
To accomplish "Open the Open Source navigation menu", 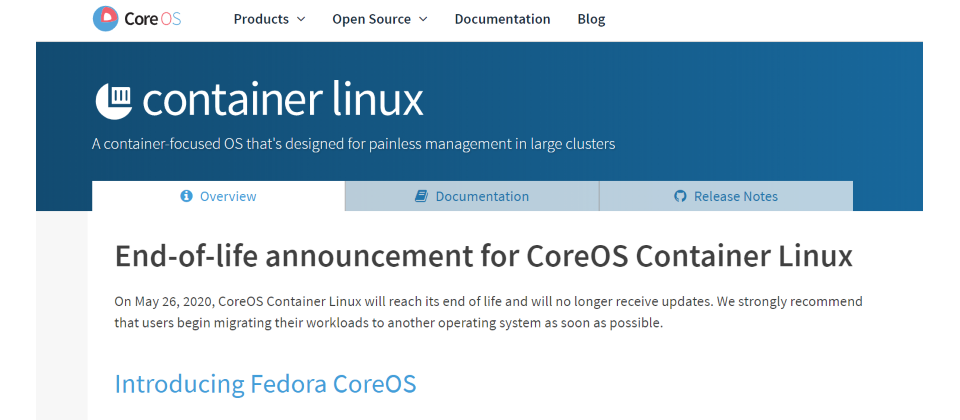I will pyautogui.click(x=380, y=19).
